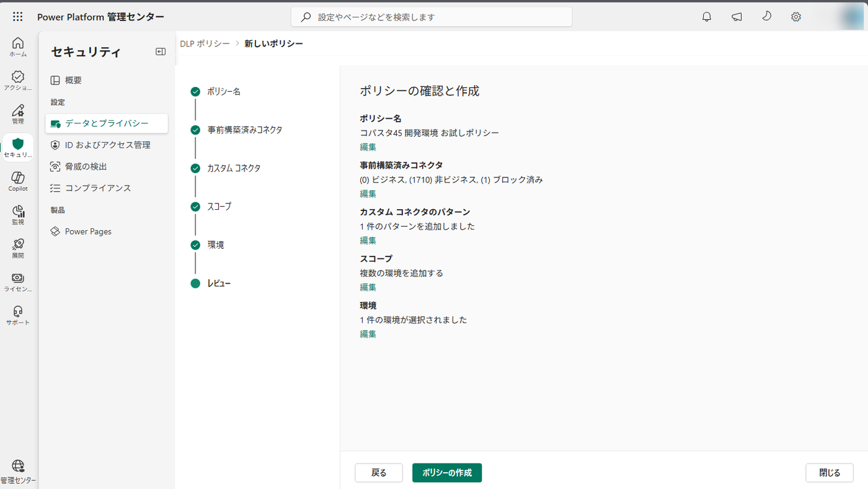Viewport: 868px width, 489px height.
Task: Click the text 1 件の環境が選択されました
Action: click(414, 320)
